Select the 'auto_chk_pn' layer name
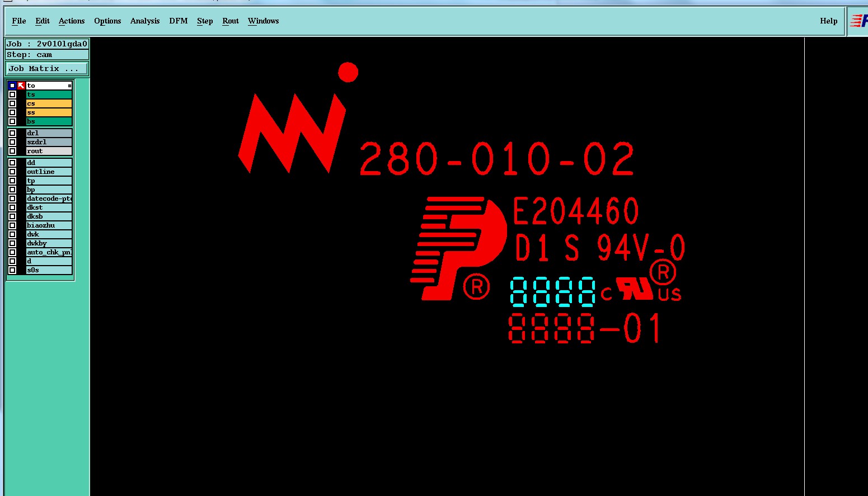Image resolution: width=868 pixels, height=496 pixels. [49, 252]
